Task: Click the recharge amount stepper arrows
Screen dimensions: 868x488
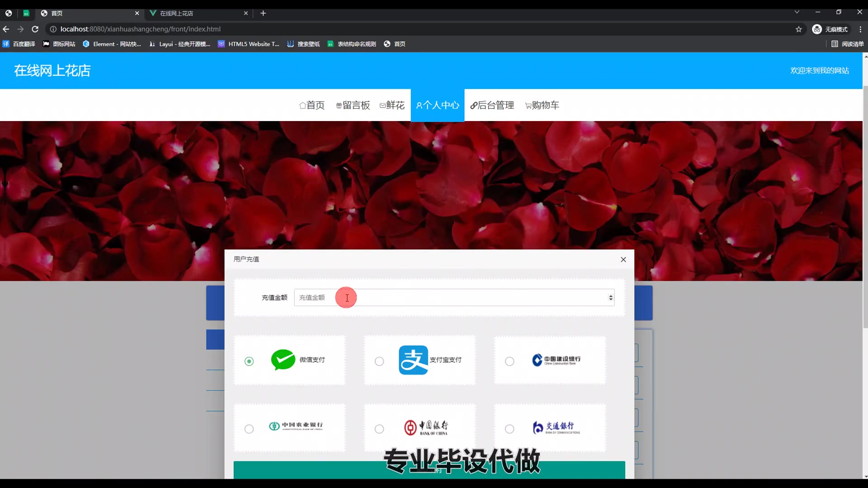Action: (611, 298)
